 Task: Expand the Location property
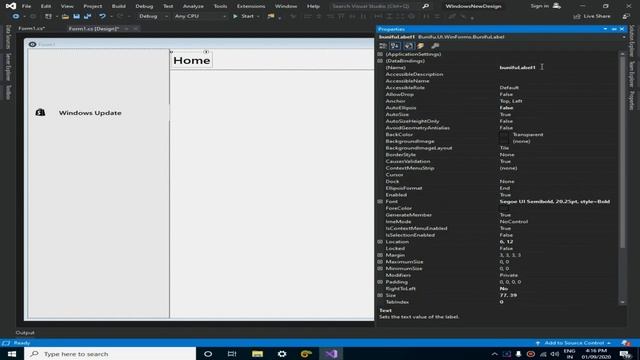[x=380, y=242]
